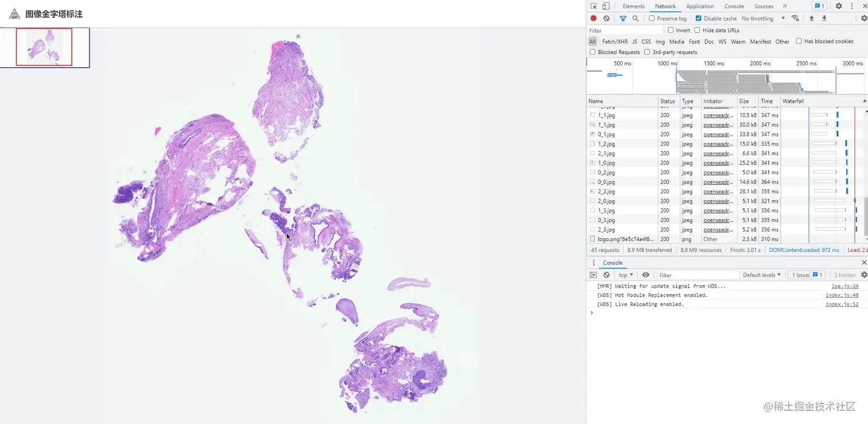
Task: Select the Network tab
Action: click(x=665, y=6)
